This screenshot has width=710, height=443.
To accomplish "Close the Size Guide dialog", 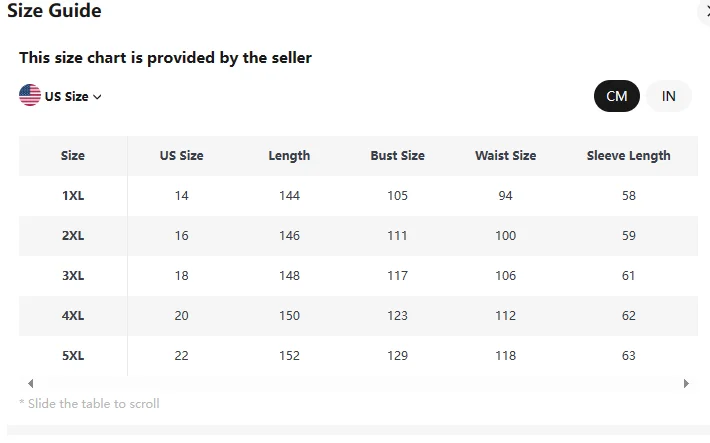I will [x=704, y=12].
